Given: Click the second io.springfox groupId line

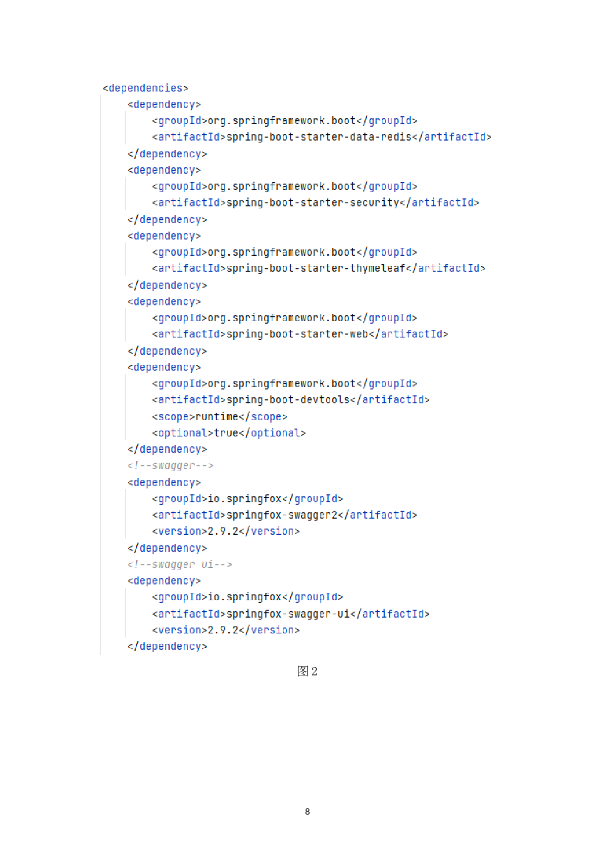Looking at the screenshot, I should click(x=248, y=597).
